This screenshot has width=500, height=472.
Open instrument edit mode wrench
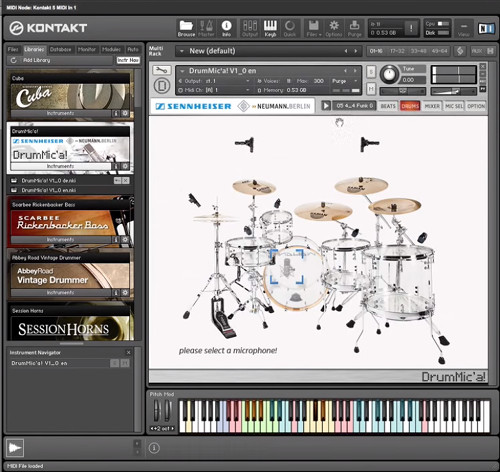[162, 70]
